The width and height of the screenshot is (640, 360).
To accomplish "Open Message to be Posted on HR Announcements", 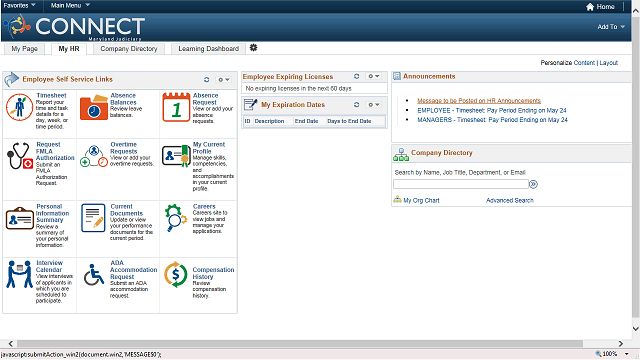I will pyautogui.click(x=479, y=100).
